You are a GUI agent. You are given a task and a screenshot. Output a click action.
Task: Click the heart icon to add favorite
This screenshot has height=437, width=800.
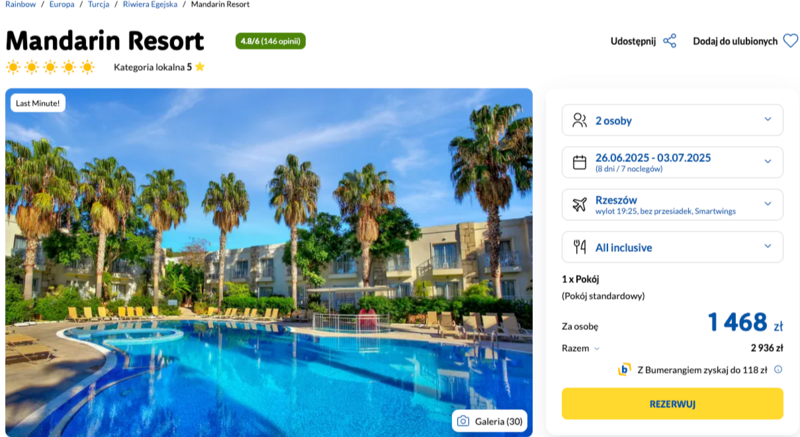pyautogui.click(x=790, y=41)
